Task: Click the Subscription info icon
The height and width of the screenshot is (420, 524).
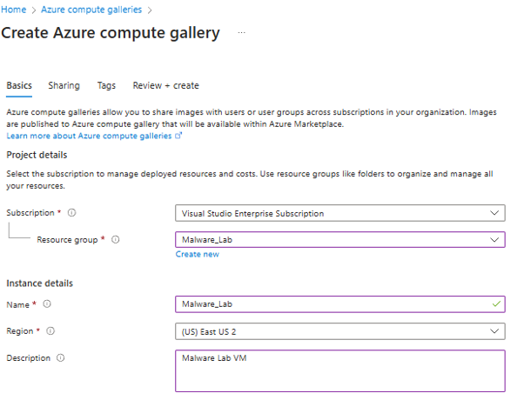Action: pos(72,213)
